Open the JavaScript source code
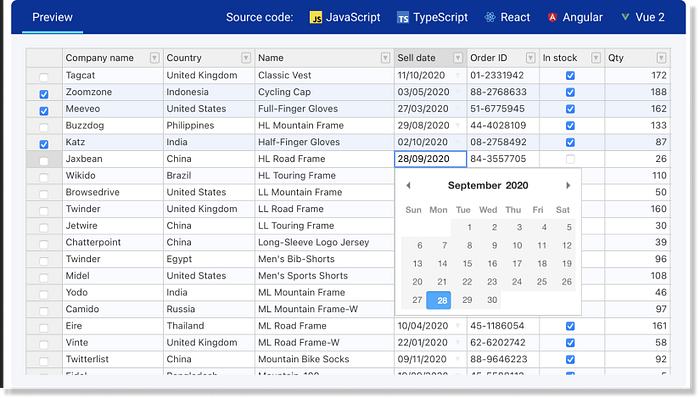 pos(345,17)
